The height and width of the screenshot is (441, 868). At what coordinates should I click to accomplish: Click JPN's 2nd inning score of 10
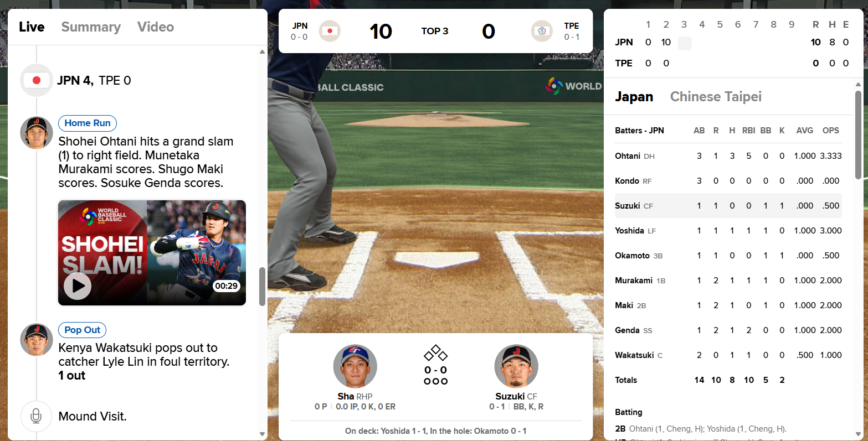coord(666,42)
